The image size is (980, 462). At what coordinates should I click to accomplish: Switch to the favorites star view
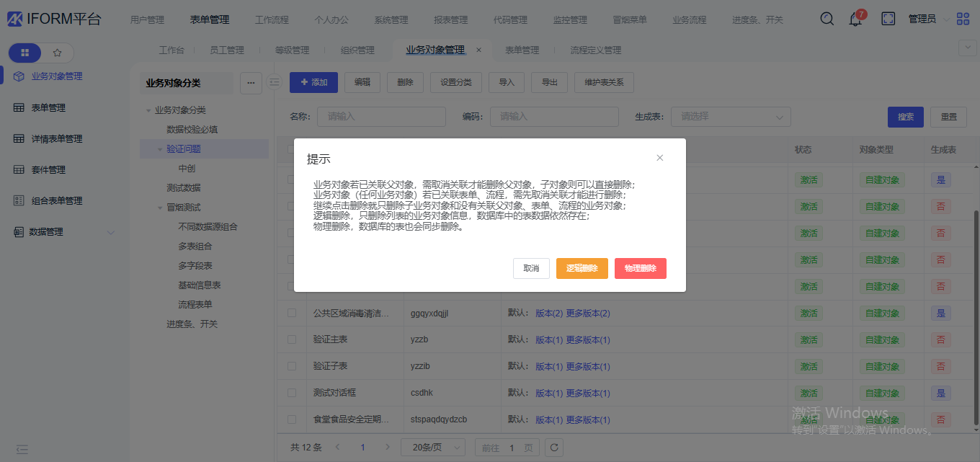(x=58, y=53)
